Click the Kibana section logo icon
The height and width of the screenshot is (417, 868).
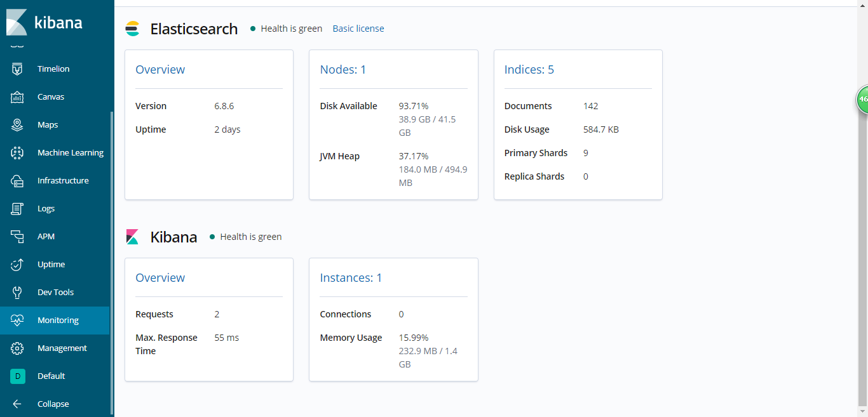click(x=132, y=237)
